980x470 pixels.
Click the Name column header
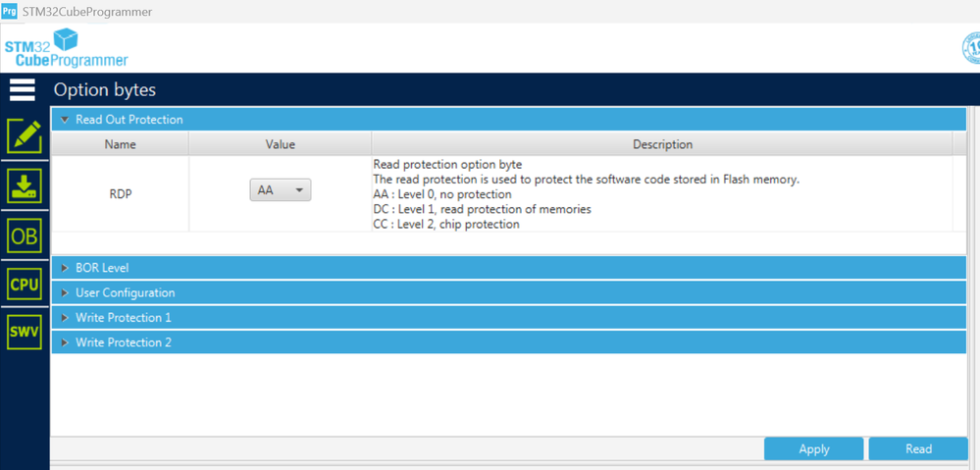tap(120, 144)
